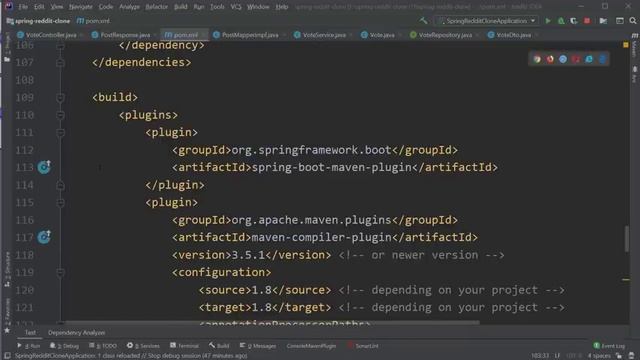Click fold marker at line 107 dependencies end

pyautogui.click(x=60, y=62)
